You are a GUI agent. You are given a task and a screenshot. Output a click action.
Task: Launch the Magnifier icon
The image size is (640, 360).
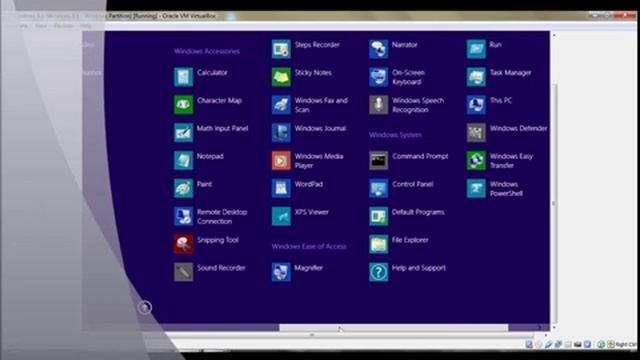click(x=281, y=272)
